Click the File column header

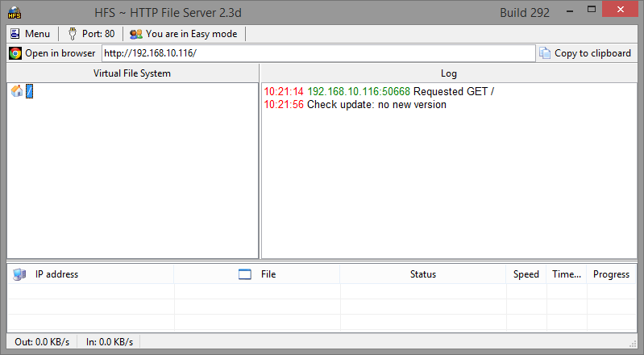coord(256,274)
